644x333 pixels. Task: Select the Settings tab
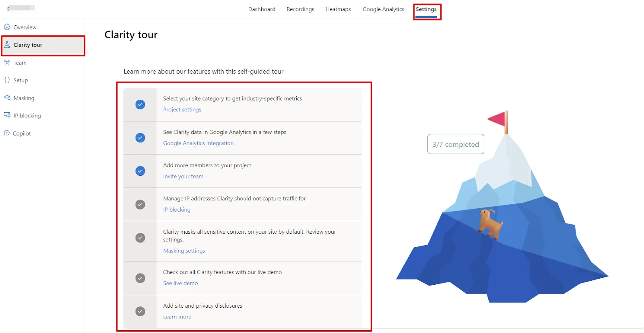tap(426, 9)
